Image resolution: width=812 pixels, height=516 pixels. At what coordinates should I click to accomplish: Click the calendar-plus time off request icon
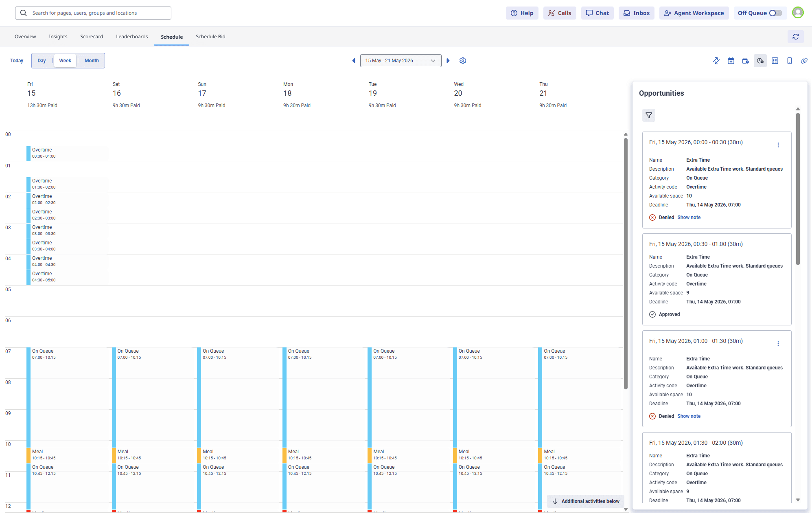click(x=731, y=61)
